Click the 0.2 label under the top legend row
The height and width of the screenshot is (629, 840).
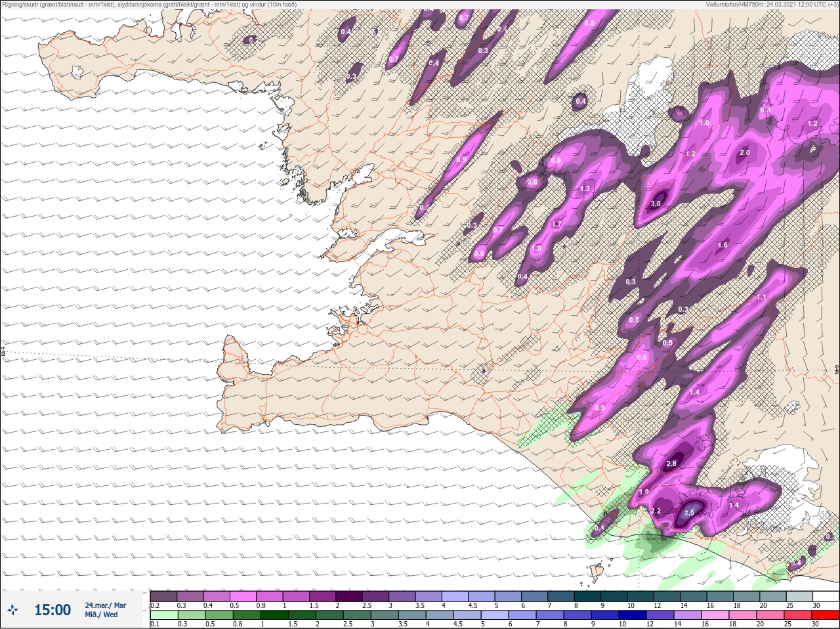point(155,605)
